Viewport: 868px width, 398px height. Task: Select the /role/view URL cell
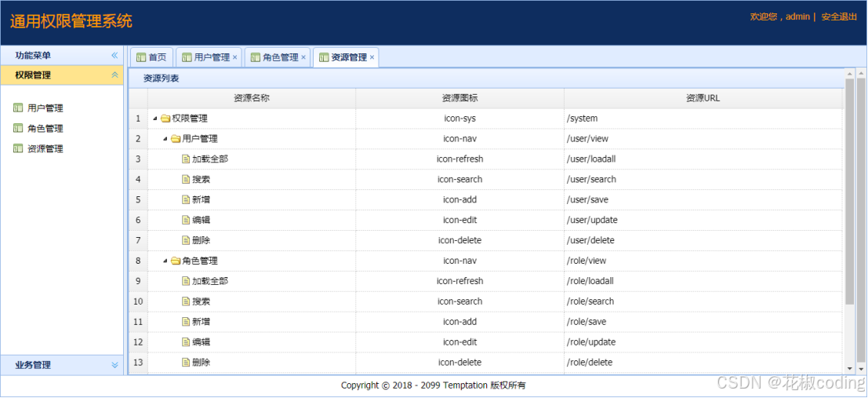(x=703, y=261)
